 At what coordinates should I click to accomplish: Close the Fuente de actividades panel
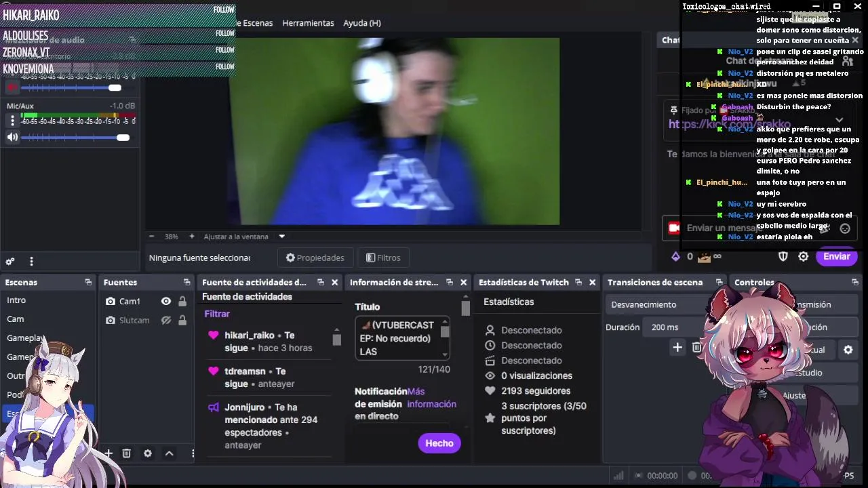(334, 282)
